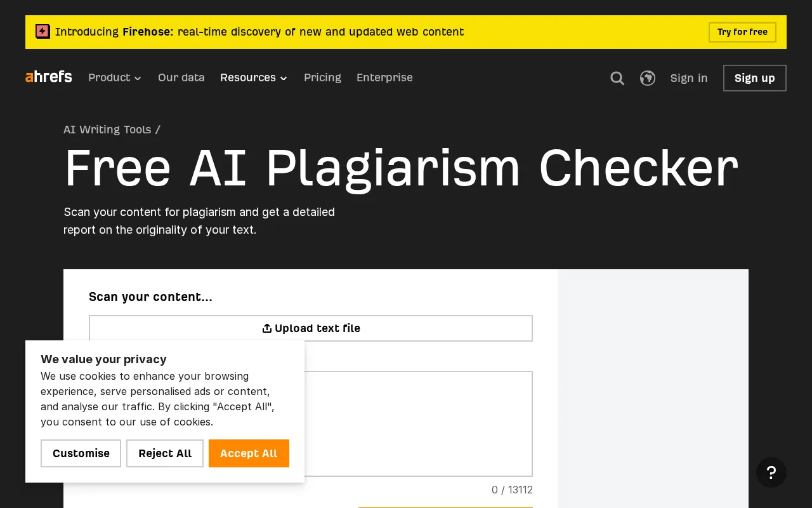Go to Our data page

(x=181, y=77)
